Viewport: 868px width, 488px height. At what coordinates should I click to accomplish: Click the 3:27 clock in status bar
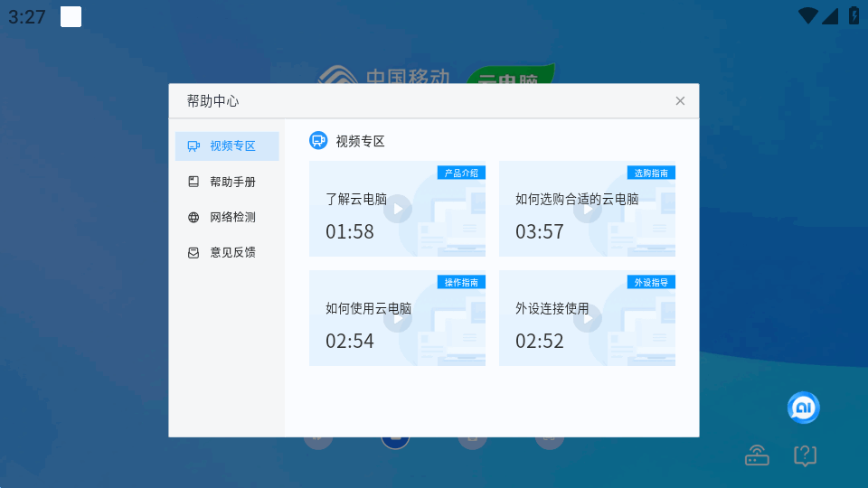click(x=26, y=17)
